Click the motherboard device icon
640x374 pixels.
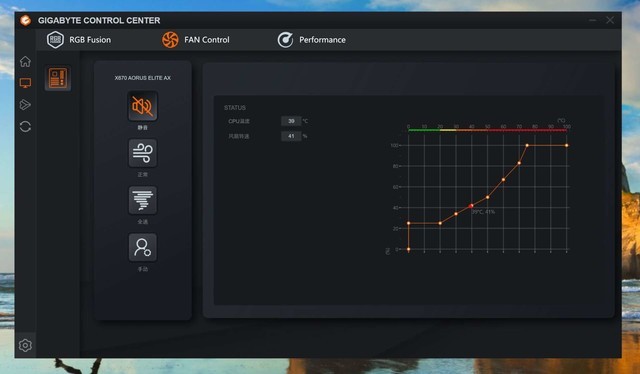pos(58,78)
